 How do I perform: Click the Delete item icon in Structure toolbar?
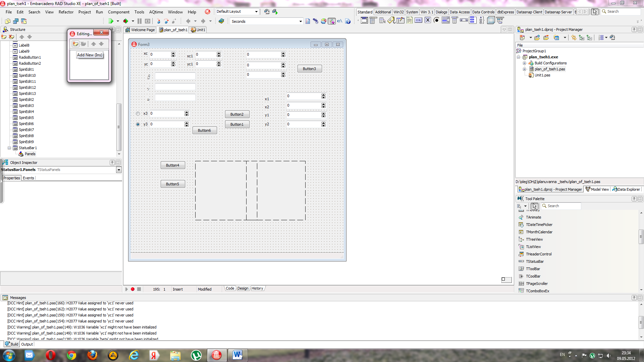11,37
